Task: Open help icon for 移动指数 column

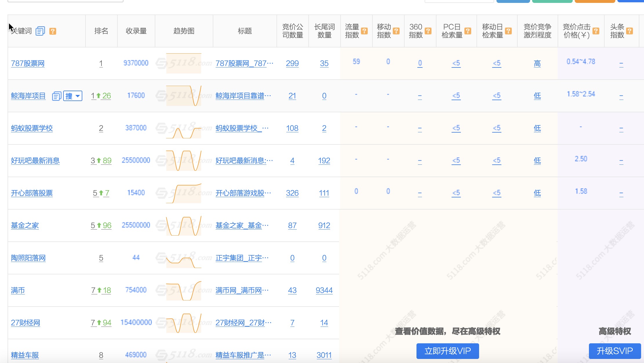Action: point(396,31)
